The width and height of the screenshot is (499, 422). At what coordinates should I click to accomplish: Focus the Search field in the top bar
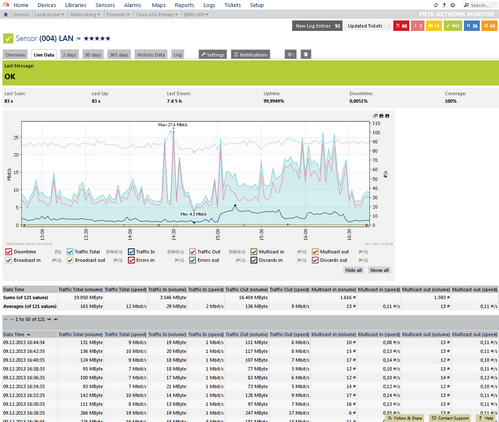(x=480, y=5)
